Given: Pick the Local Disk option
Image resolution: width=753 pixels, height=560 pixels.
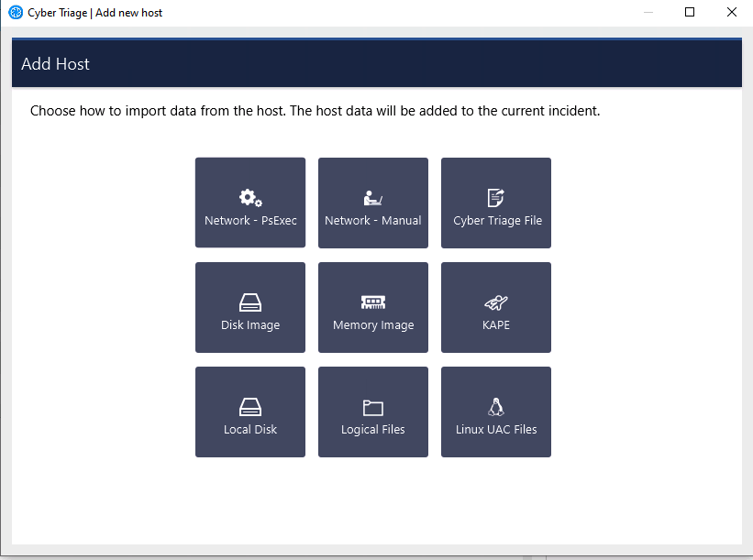Looking at the screenshot, I should (x=250, y=412).
